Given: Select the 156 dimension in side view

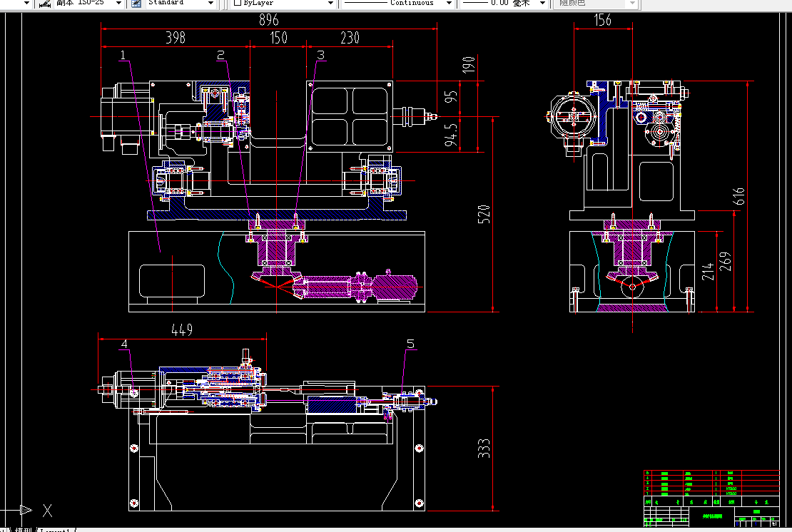Looking at the screenshot, I should [603, 20].
